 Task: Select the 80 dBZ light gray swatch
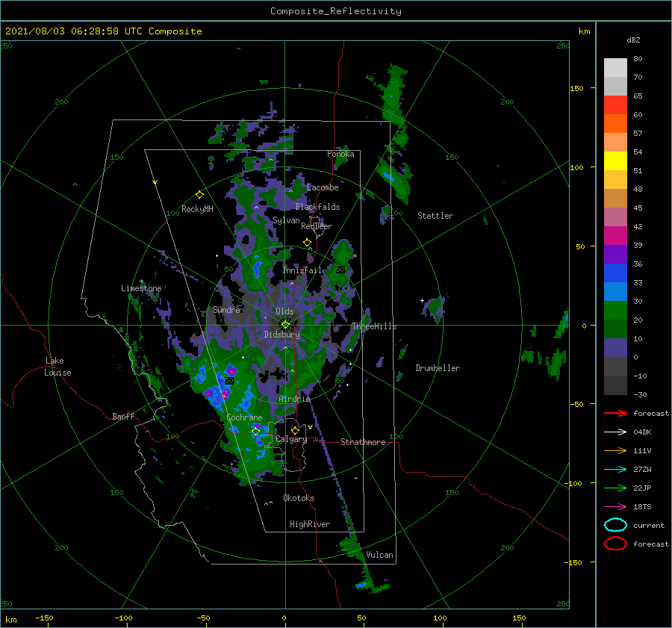pos(615,67)
